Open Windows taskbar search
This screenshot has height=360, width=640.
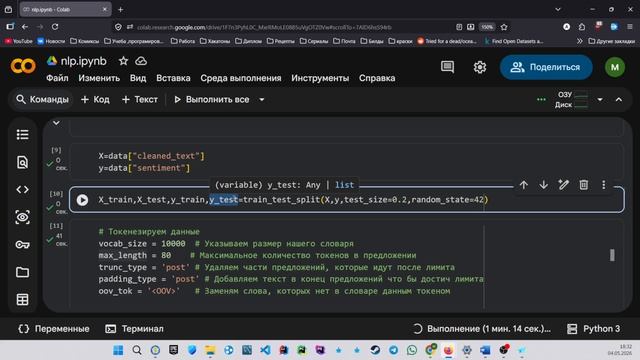(x=137, y=350)
